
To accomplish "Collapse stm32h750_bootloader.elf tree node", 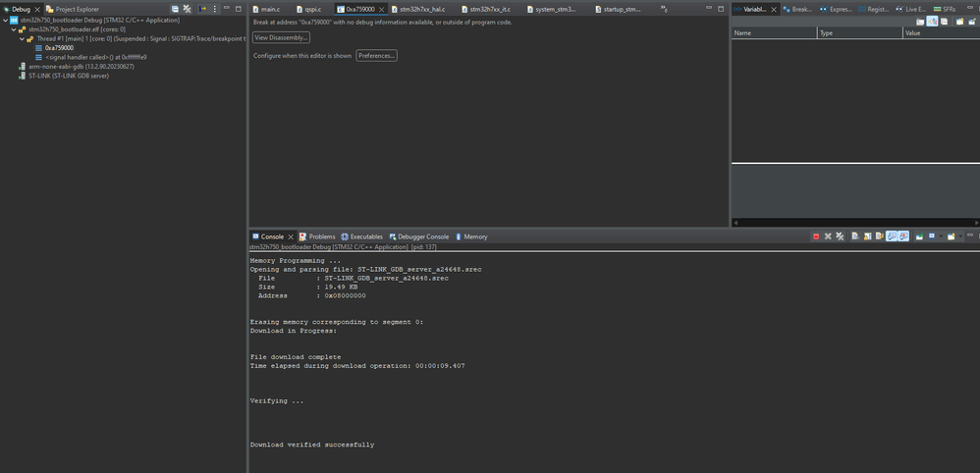I will 14,29.
